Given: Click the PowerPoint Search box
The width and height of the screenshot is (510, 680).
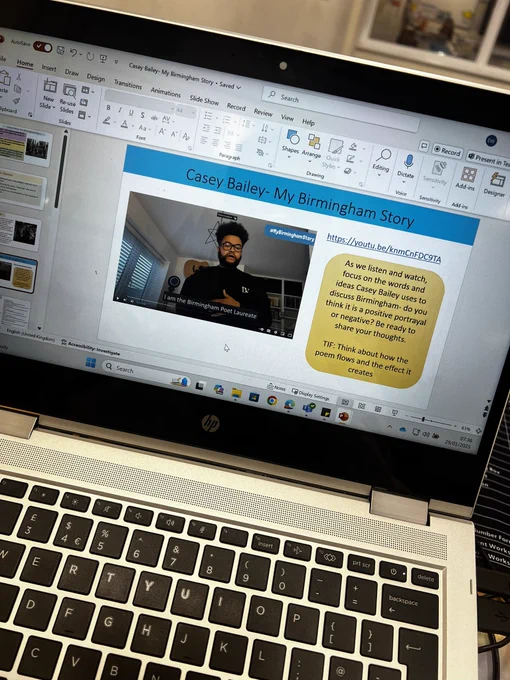Looking at the screenshot, I should (x=340, y=108).
